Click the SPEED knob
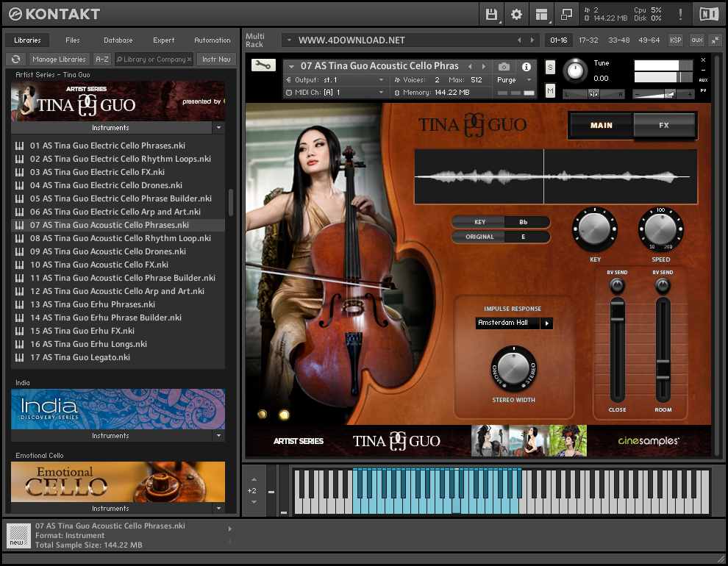728x566 pixels. point(660,229)
